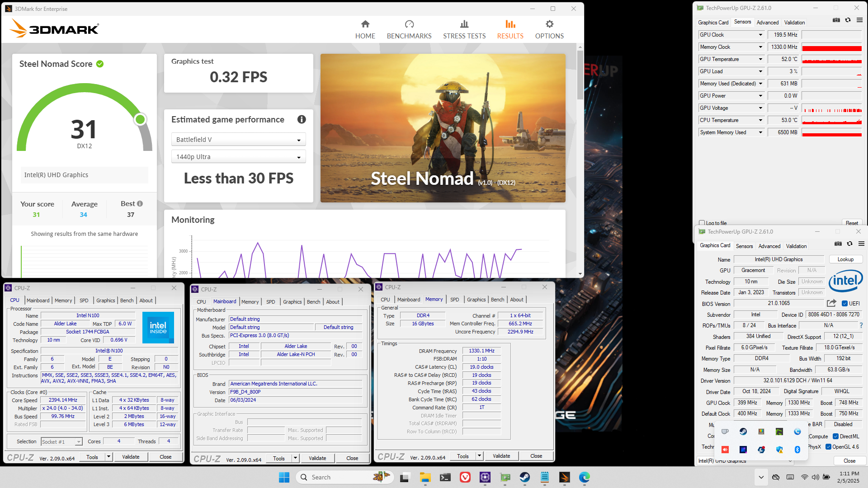Expand GPU Power sensor dropdown

[x=760, y=96]
